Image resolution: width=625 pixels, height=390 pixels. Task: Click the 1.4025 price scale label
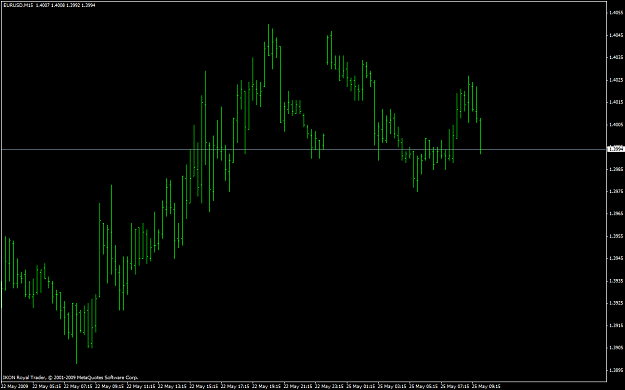click(616, 80)
